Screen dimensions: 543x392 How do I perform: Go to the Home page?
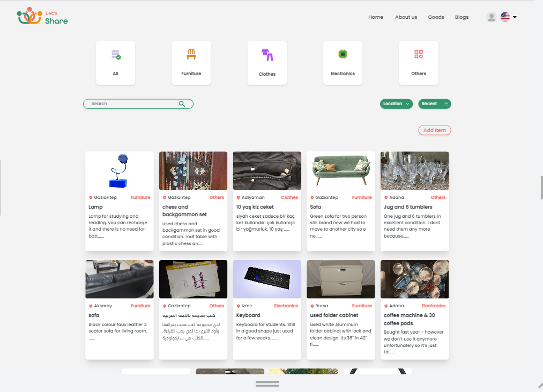tap(376, 17)
